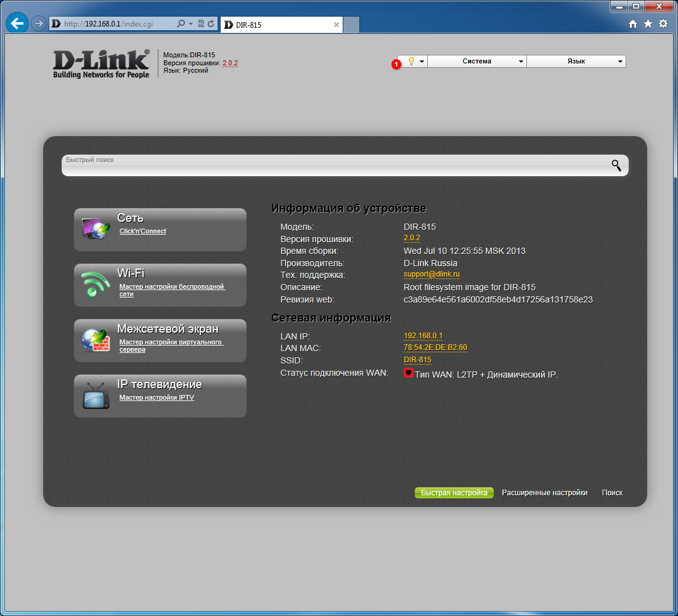Click the Refresh icon in address bar
The height and width of the screenshot is (616, 678).
(x=211, y=24)
